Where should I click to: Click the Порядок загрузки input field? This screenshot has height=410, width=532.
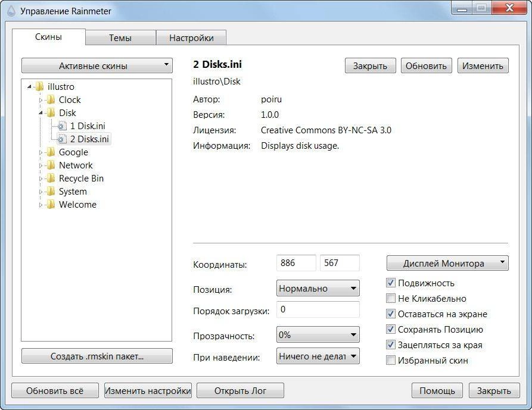click(318, 309)
